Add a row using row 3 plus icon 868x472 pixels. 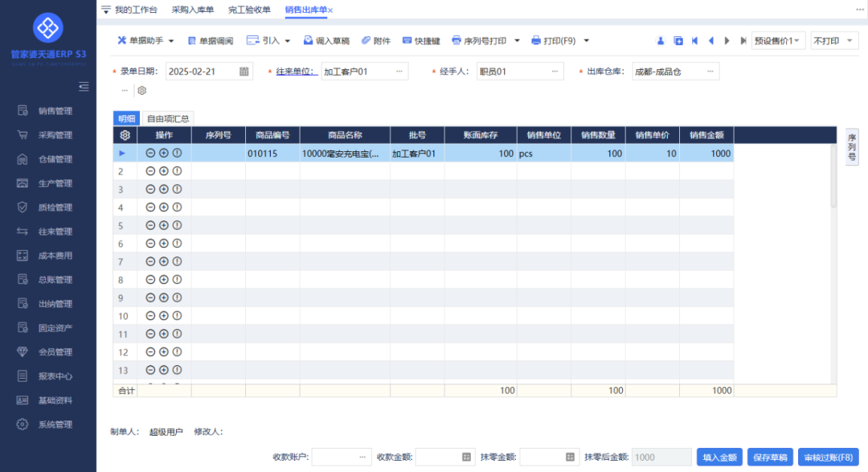(x=163, y=190)
